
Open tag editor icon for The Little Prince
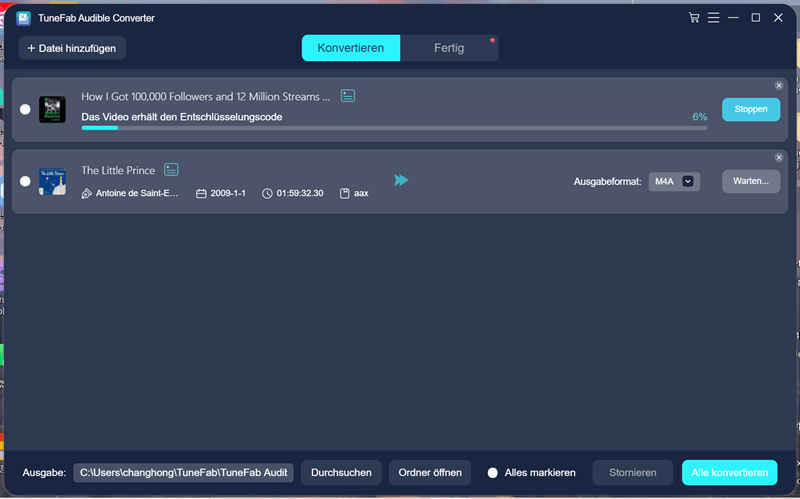[x=171, y=170]
